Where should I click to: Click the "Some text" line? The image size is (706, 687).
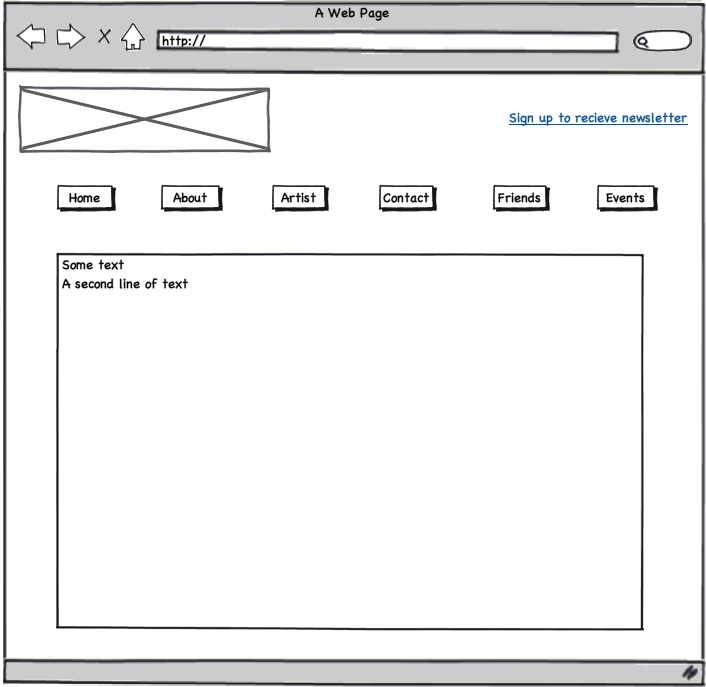[93, 265]
